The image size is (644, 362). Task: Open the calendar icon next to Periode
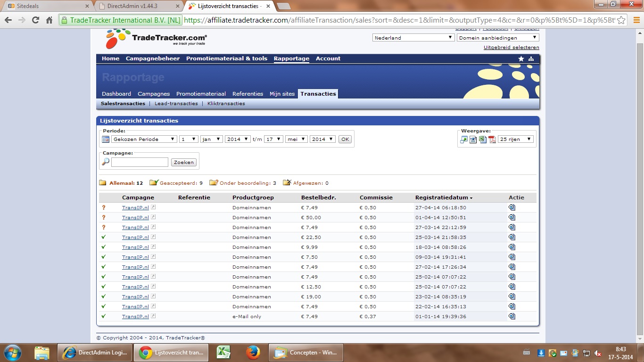pos(106,140)
